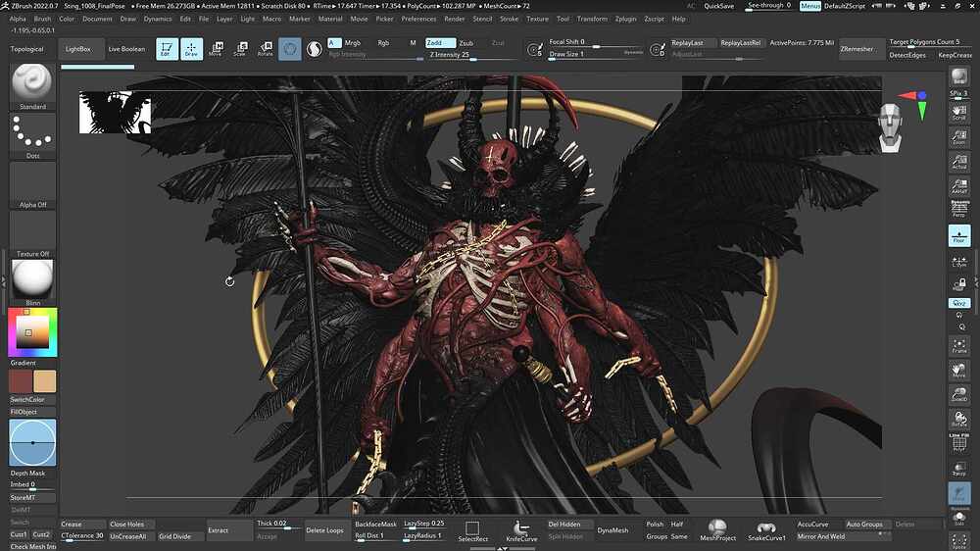This screenshot has width=980, height=551.
Task: Click the Focal Shift S curve icon
Action: pos(535,49)
